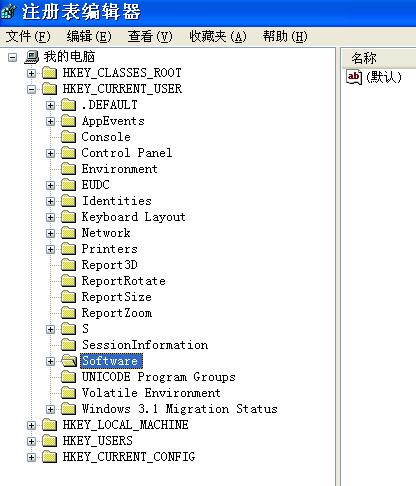Collapse the HKEY_CURRENT_USER branch
Image resolution: width=416 pixels, height=486 pixels.
(x=31, y=89)
